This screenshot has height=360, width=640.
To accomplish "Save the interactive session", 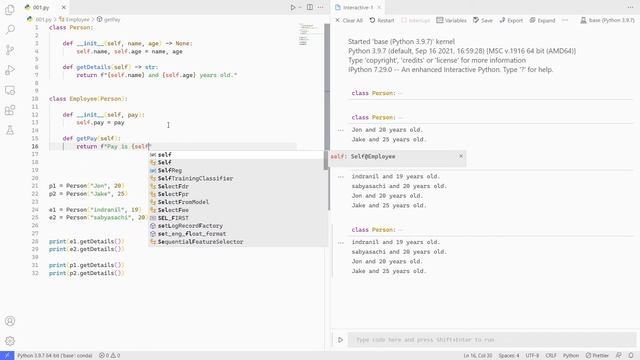I will click(x=483, y=20).
